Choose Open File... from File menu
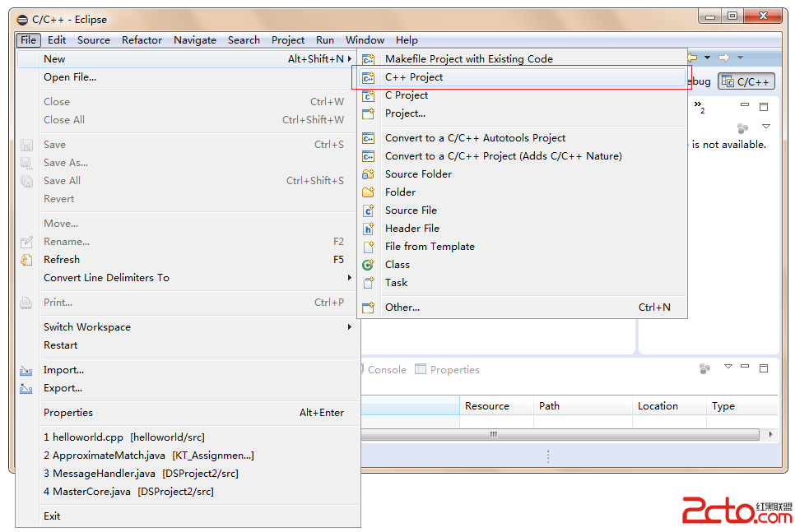795x532 pixels. 189,77
